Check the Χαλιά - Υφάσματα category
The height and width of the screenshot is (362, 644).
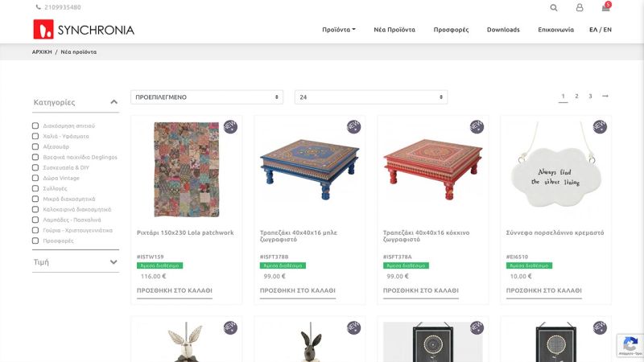tap(35, 136)
